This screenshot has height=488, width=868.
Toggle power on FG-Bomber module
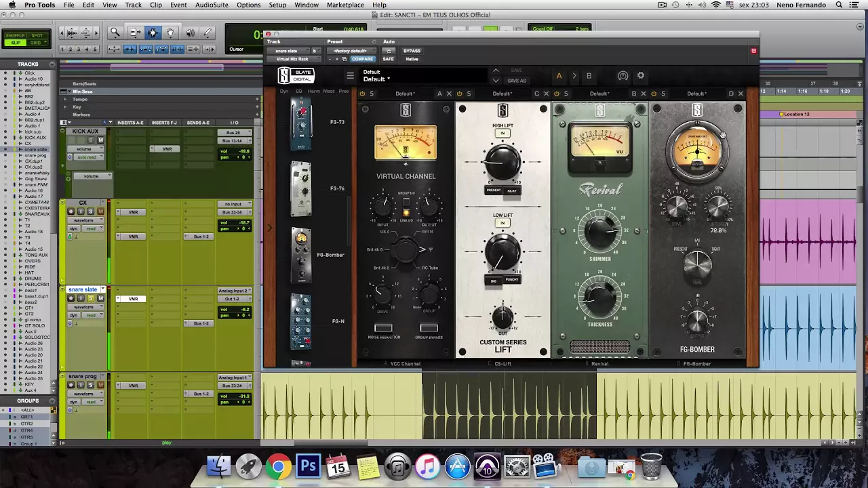pos(654,94)
